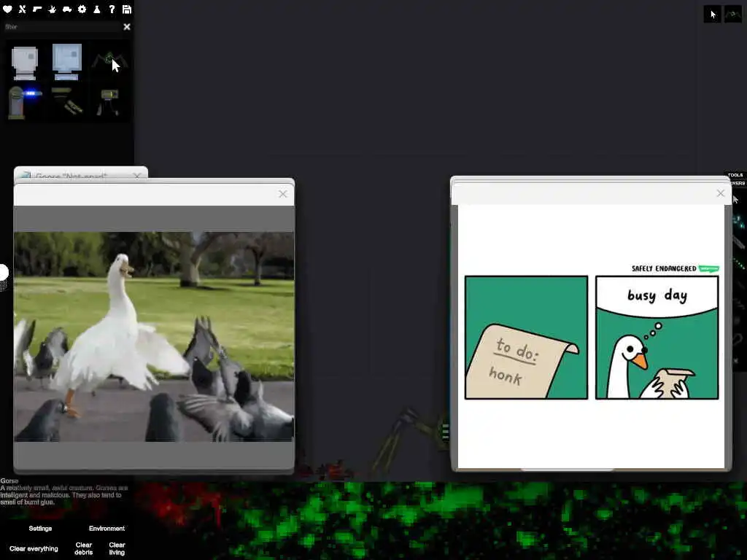Open the Vehicles category with car icon
The height and width of the screenshot is (560, 747).
[67, 9]
